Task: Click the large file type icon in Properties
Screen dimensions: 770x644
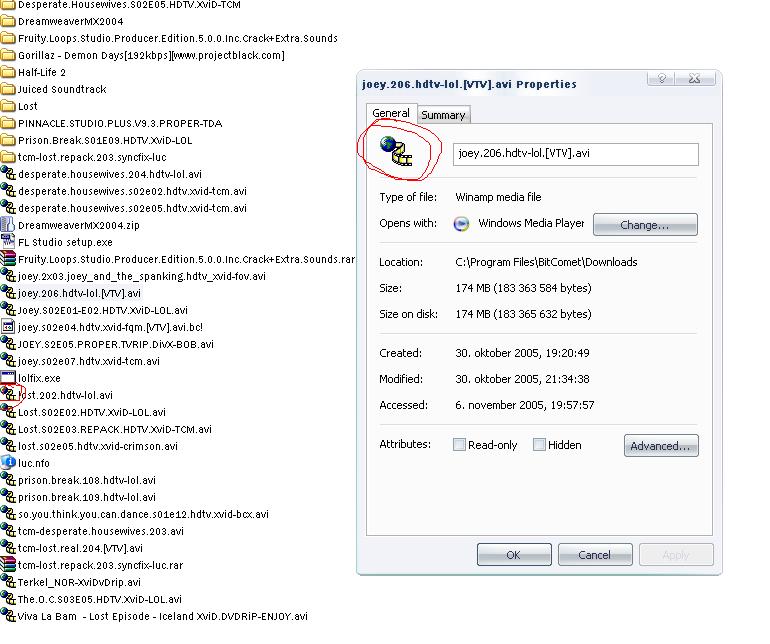Action: (396, 151)
